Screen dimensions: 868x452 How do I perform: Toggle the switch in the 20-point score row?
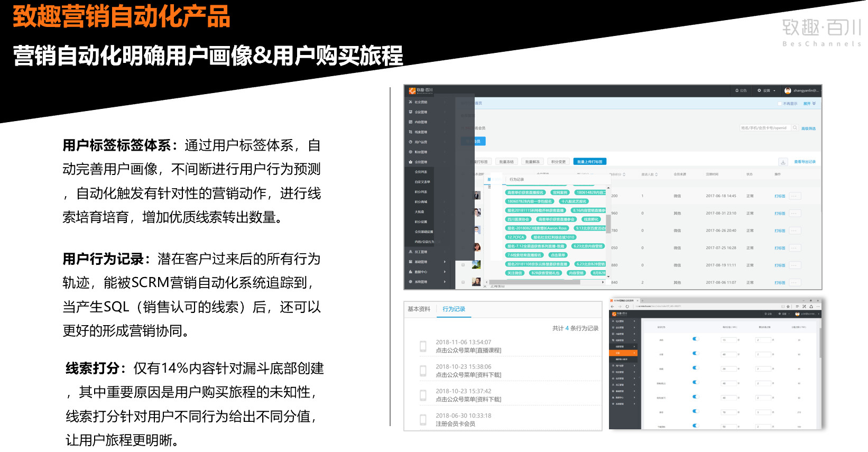click(696, 368)
